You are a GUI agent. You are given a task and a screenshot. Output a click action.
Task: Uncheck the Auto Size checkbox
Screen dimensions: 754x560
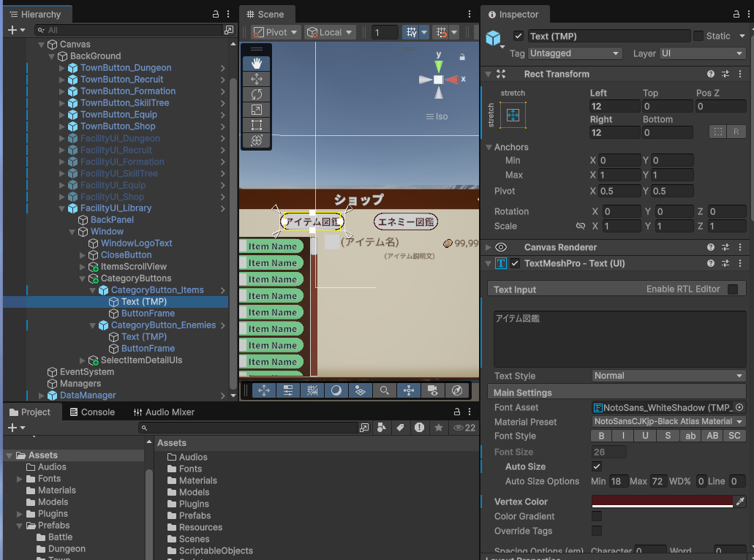(597, 466)
